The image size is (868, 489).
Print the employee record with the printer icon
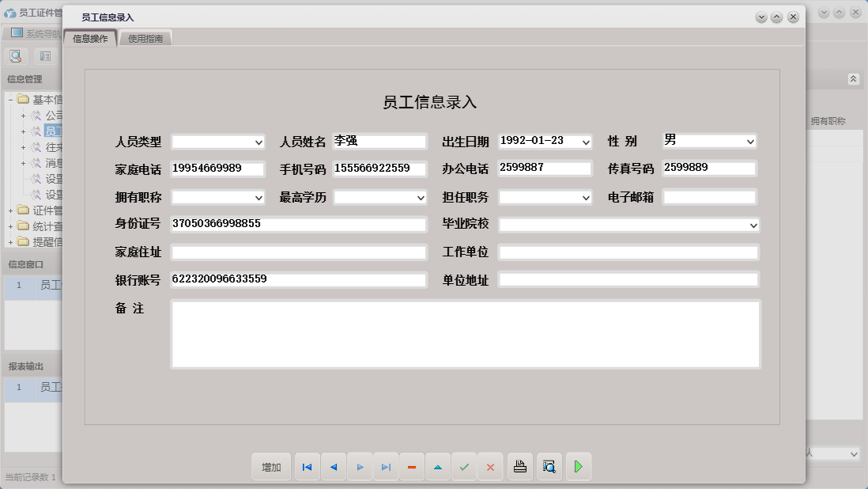point(519,467)
